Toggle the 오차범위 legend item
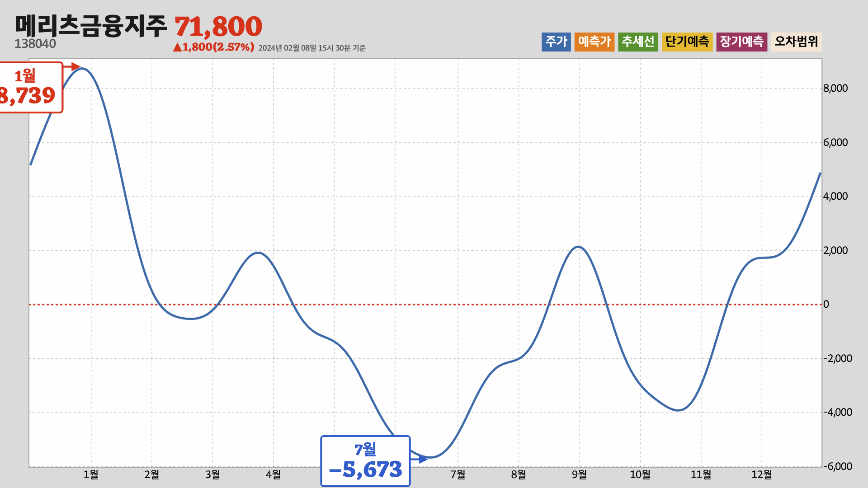Screen dimensions: 868x488 click(796, 42)
